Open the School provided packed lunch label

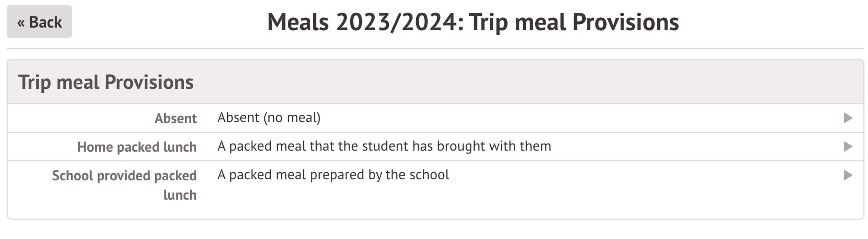click(124, 176)
